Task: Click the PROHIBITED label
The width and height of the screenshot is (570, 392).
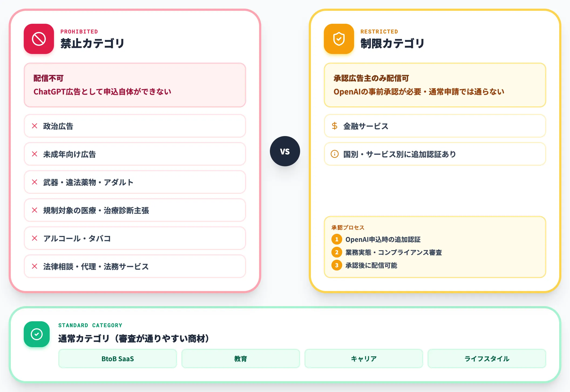Action: pos(79,32)
